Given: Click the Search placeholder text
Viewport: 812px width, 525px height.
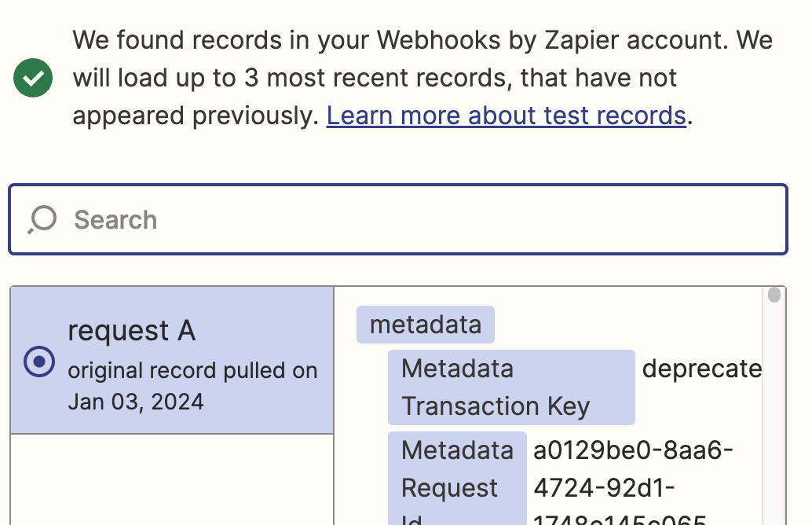Looking at the screenshot, I should (115, 220).
